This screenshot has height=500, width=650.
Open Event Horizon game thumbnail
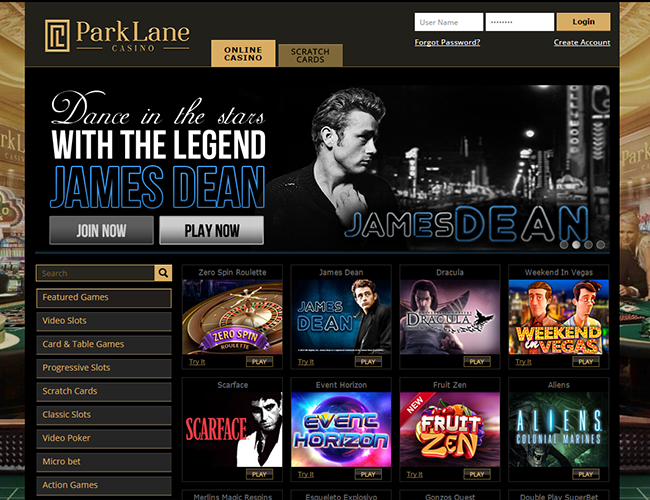click(341, 430)
